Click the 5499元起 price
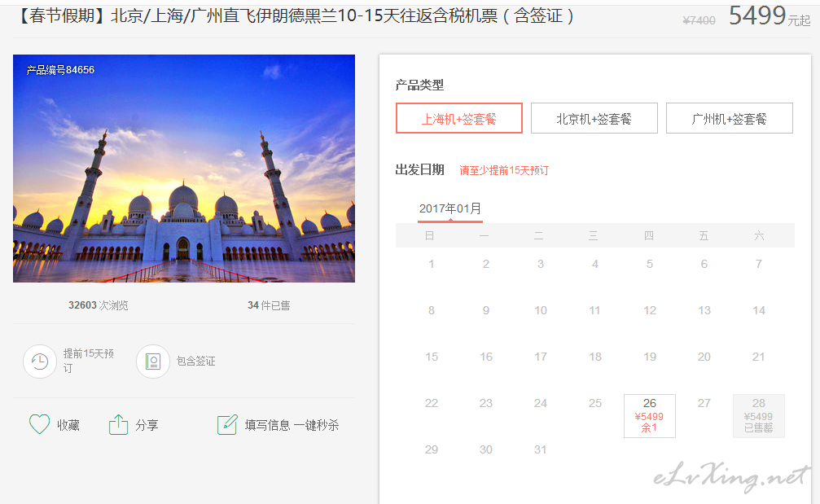Image resolution: width=820 pixels, height=504 pixels. pyautogui.click(x=770, y=15)
